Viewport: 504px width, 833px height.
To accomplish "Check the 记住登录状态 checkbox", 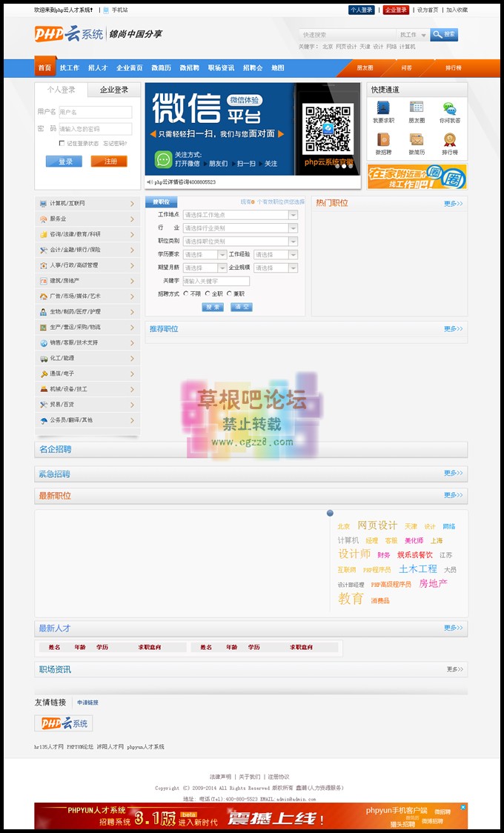I will click(62, 143).
